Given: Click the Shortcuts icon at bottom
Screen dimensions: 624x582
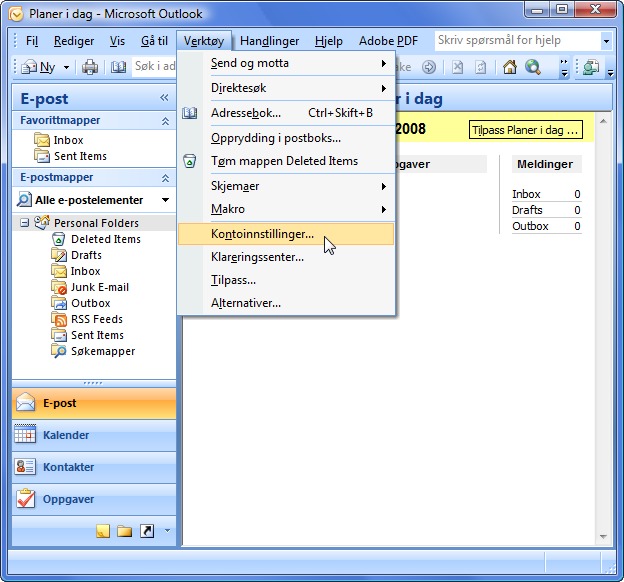Looking at the screenshot, I should [147, 531].
